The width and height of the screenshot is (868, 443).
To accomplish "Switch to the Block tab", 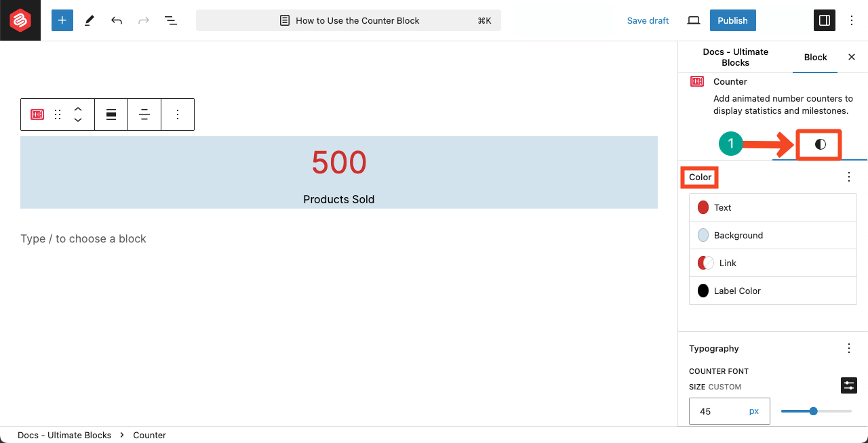I will point(815,57).
